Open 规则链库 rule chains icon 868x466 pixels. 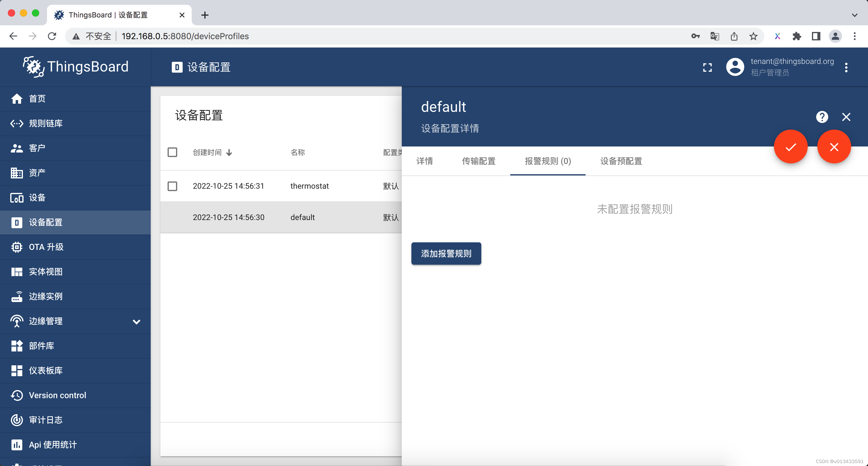click(x=17, y=123)
